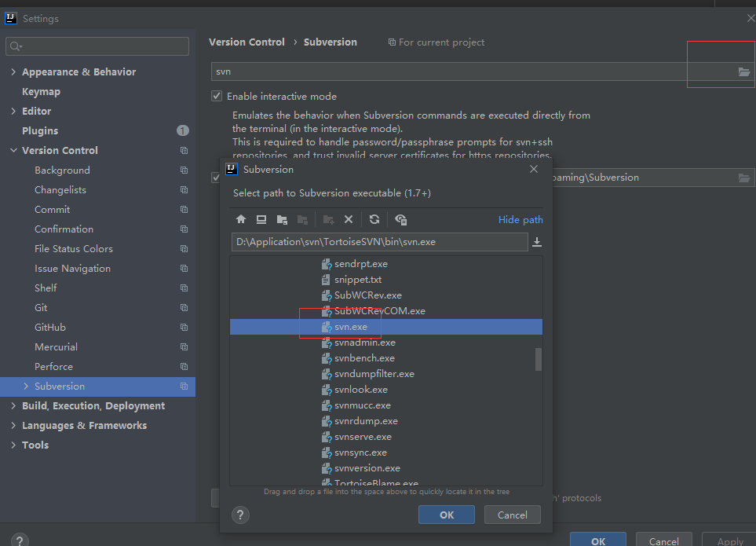756x546 pixels.
Task: Click the Desktop directory toolbar icon
Action: (x=261, y=219)
